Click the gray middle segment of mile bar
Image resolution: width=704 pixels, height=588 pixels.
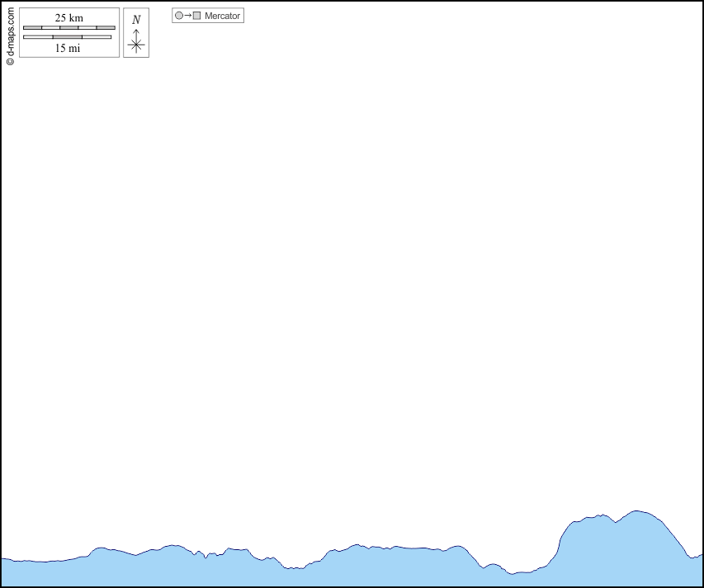tap(67, 37)
